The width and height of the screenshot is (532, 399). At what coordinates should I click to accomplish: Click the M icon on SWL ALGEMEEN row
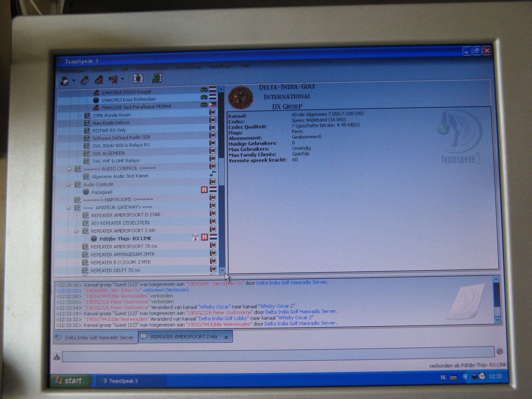[212, 150]
